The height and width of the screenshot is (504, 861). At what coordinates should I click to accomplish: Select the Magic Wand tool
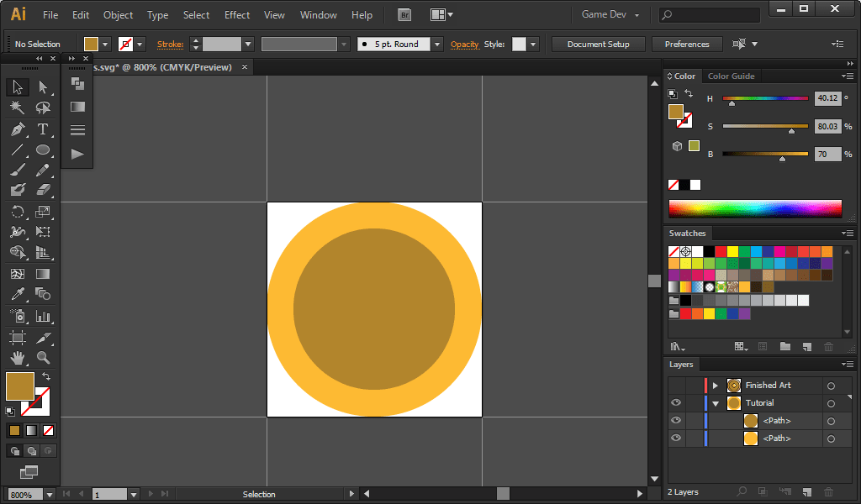pyautogui.click(x=17, y=108)
